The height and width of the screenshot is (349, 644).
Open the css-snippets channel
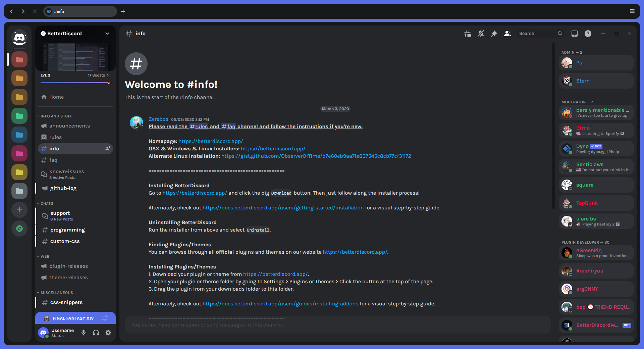[75, 302]
